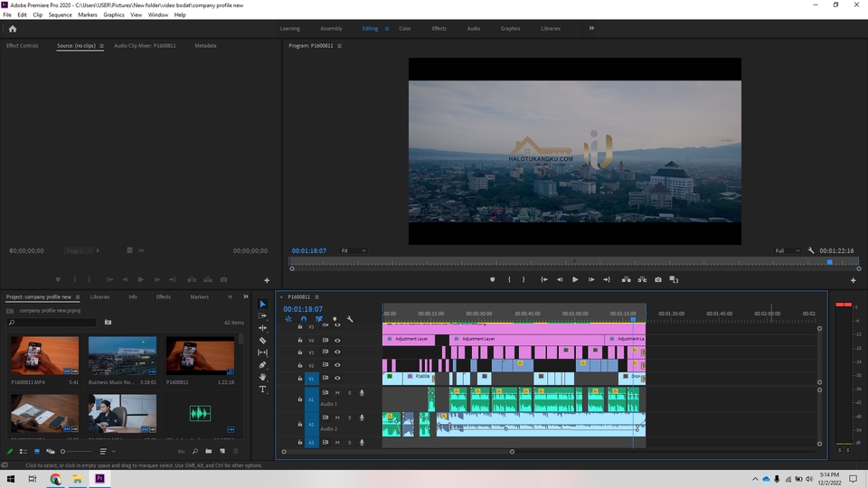Open P1600811 timeline panel menu

[316, 297]
